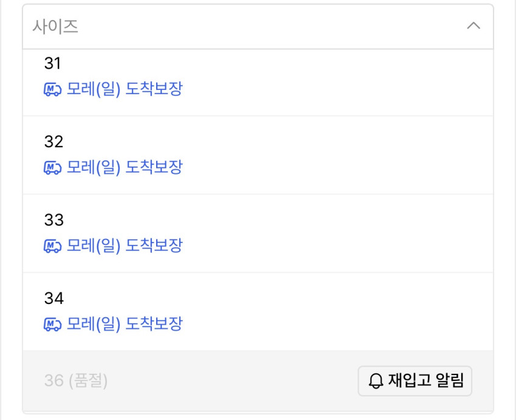Click '모레(일)' text in the size 34 row
The image size is (516, 420).
tap(94, 324)
